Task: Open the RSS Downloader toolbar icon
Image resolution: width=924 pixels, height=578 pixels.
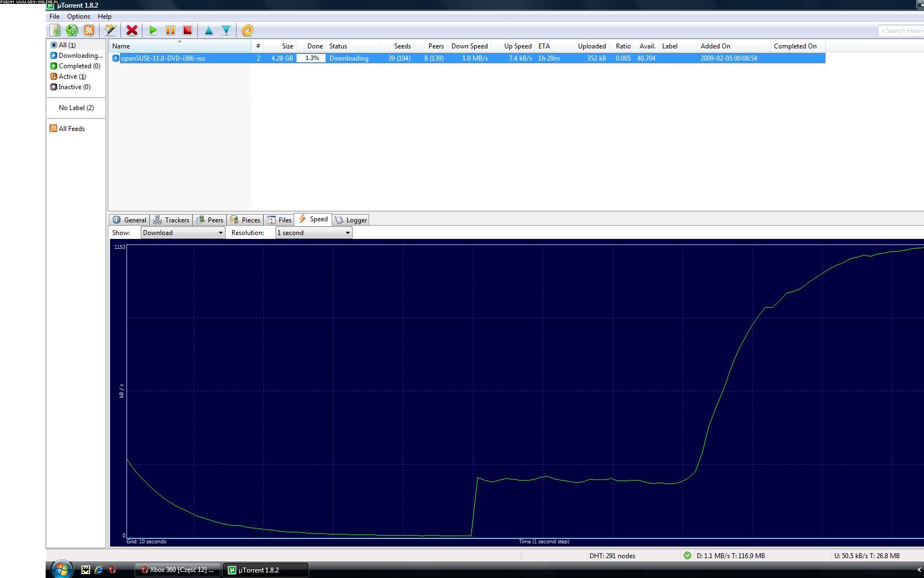Action: click(89, 31)
